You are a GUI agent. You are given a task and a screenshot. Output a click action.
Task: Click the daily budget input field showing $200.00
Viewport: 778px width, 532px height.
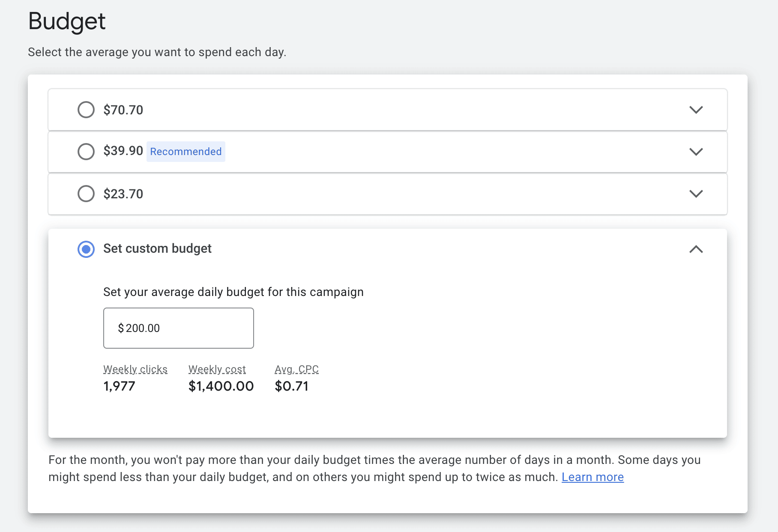179,328
